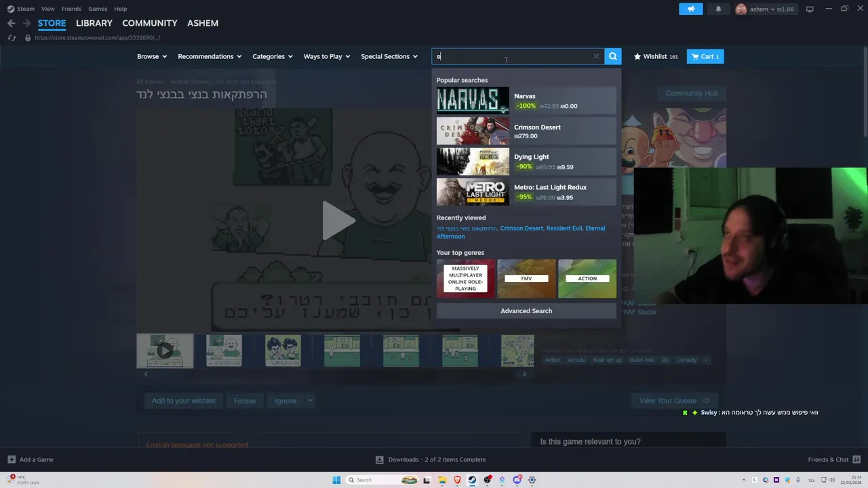
Task: Open the Community Hub
Action: [x=691, y=93]
